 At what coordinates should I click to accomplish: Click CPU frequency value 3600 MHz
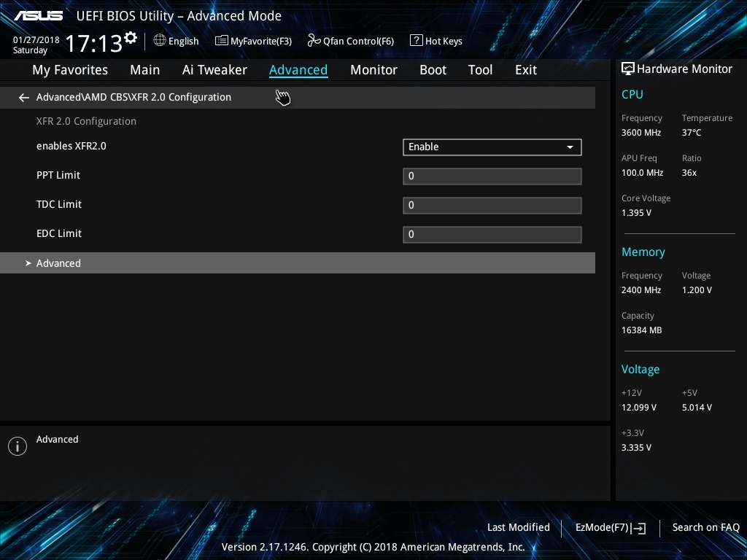tap(641, 133)
